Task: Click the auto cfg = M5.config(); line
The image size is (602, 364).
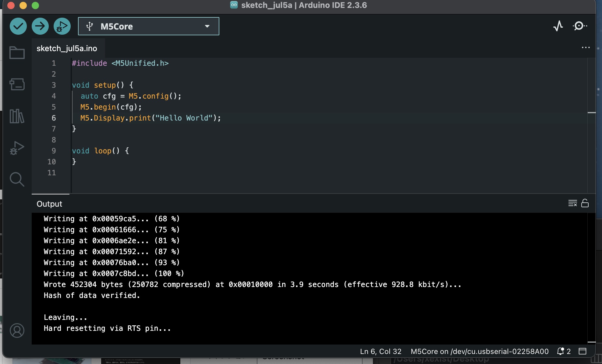Action: coord(131,96)
